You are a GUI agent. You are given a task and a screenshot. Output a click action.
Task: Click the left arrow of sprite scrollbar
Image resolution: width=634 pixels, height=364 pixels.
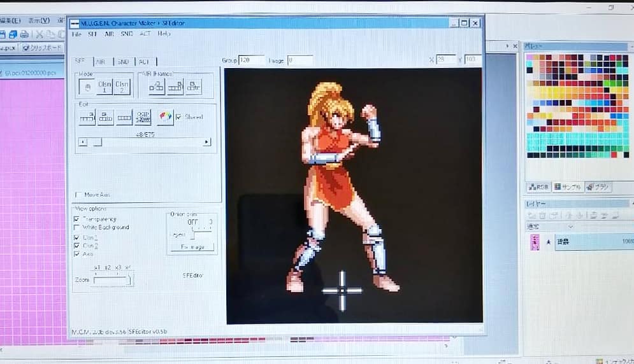pos(82,142)
